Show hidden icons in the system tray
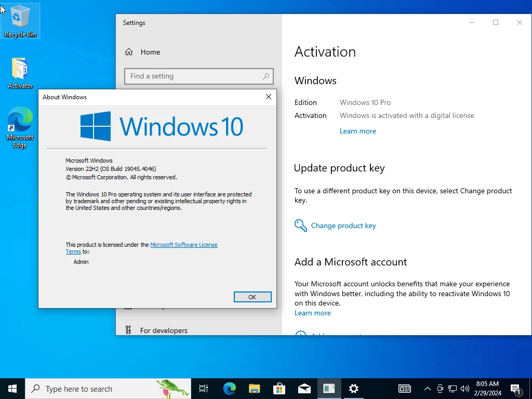 (428, 389)
